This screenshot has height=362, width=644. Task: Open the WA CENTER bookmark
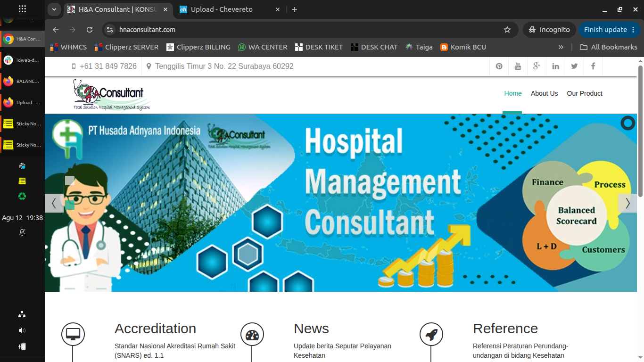[263, 47]
